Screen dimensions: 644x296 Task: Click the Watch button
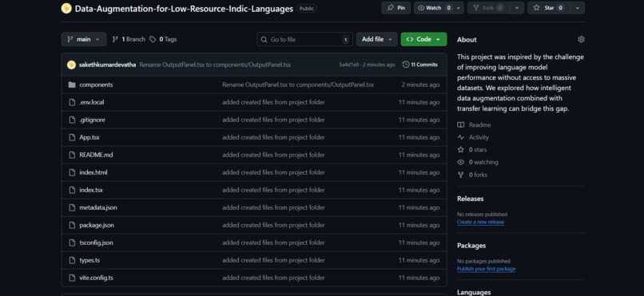tap(434, 8)
